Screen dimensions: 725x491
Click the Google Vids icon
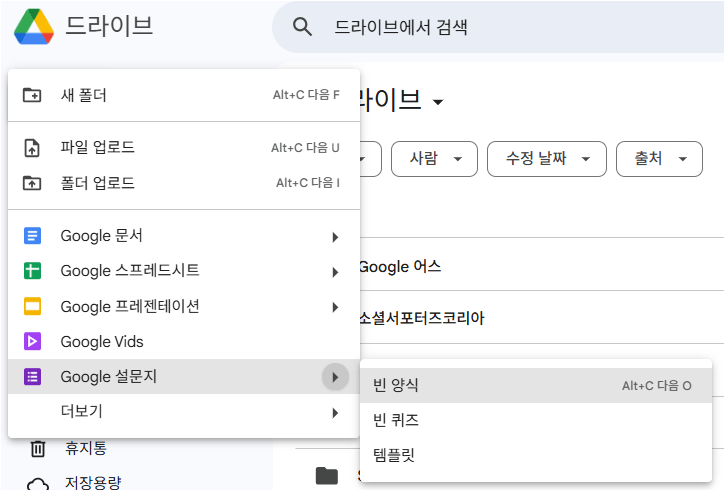[x=32, y=342]
